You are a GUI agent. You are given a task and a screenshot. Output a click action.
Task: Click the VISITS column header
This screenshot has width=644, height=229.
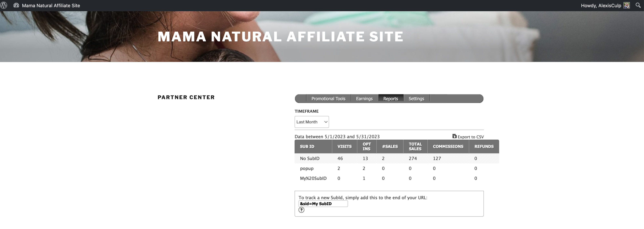click(344, 146)
